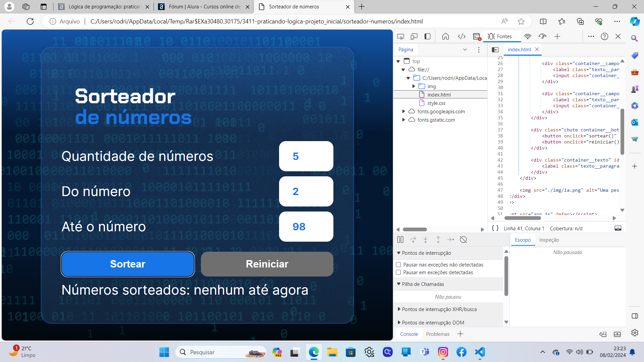
Task: Deactivate breakpoints icon
Action: [463, 240]
